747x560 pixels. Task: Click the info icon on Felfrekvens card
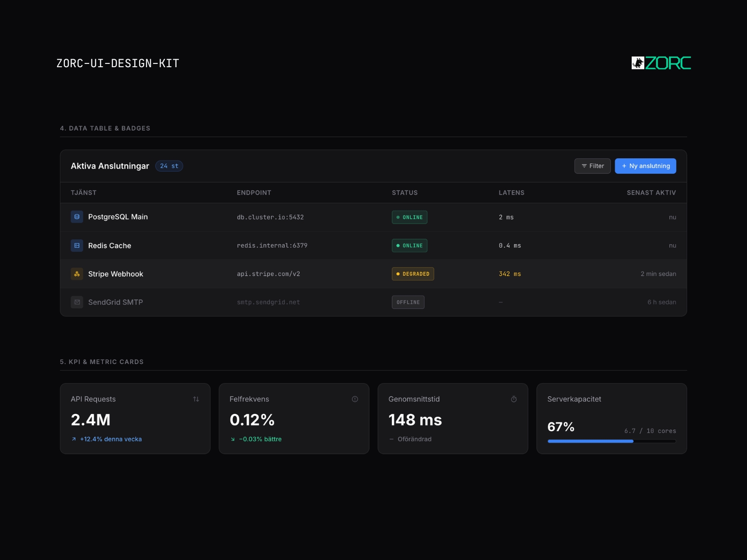tap(355, 399)
